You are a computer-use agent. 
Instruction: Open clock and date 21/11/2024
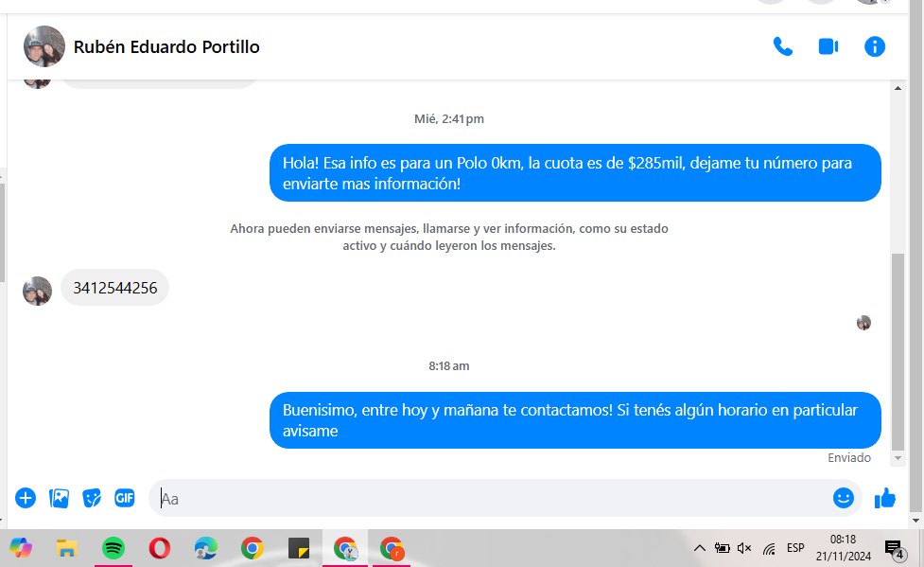[844, 548]
